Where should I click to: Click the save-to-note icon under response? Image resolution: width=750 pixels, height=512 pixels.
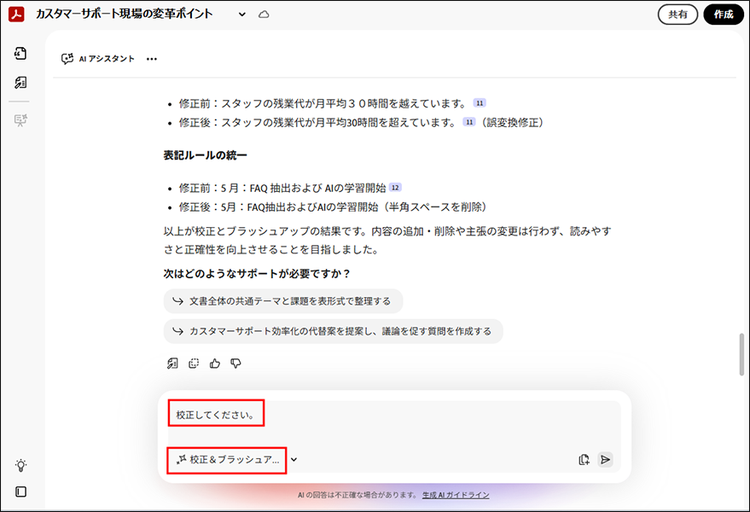(172, 364)
